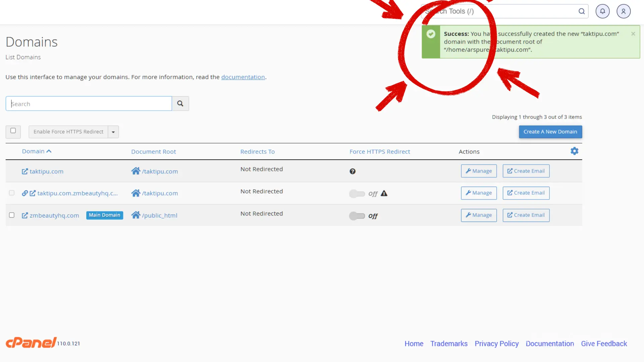Open external link icon for taktipu.com.zmbeautyhq
This screenshot has height=362, width=644.
pos(33,193)
